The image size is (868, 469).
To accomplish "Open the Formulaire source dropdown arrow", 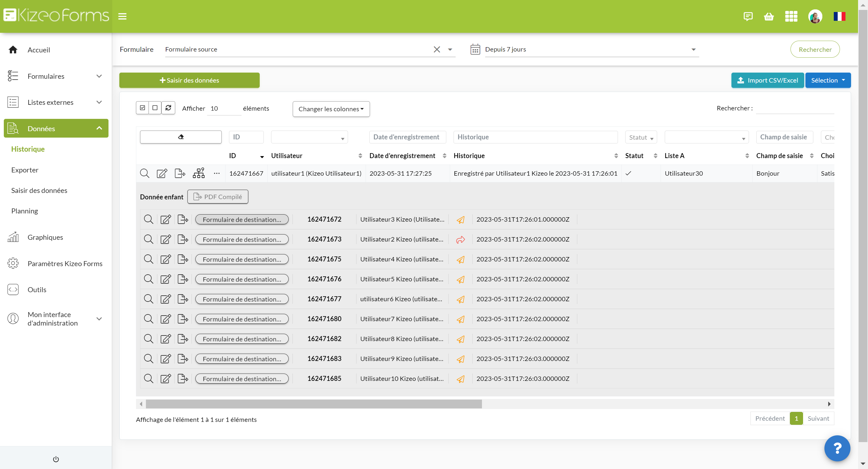I will pos(450,49).
